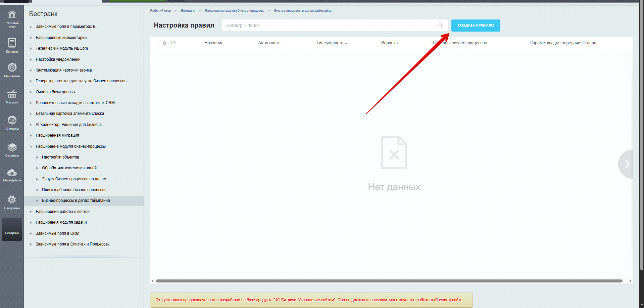
Task: Click the search magnifier icon in filter
Action: (x=440, y=26)
